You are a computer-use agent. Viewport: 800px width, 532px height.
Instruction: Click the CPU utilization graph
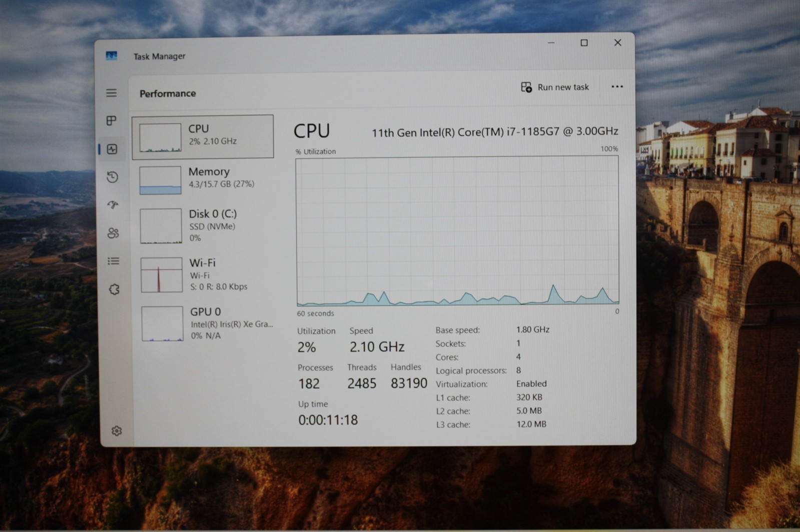click(x=457, y=231)
